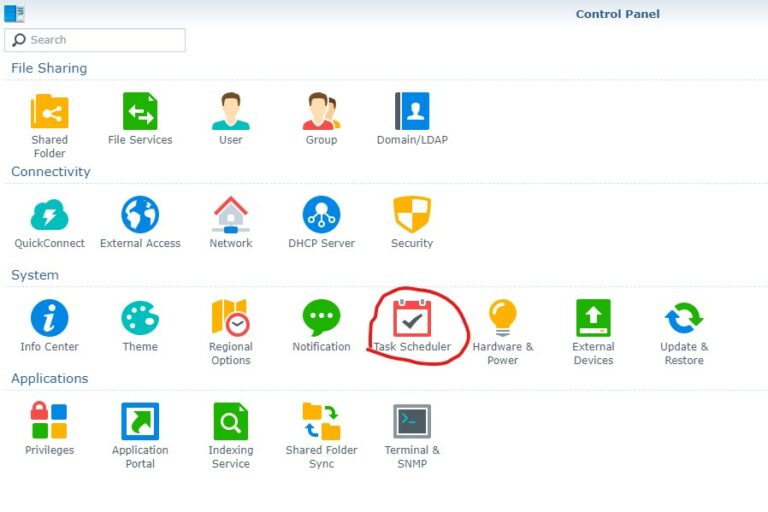Click the File Sharing section heading
This screenshot has height=512, width=768.
pyautogui.click(x=49, y=68)
